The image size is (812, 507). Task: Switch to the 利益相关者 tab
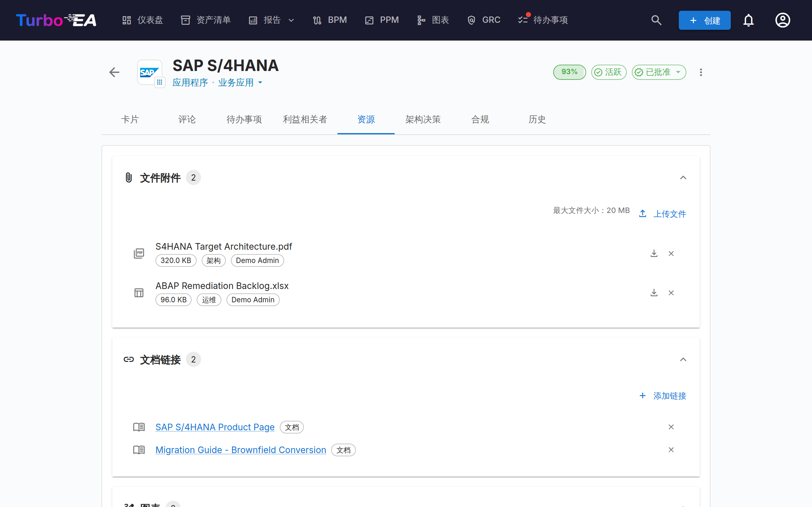(x=305, y=119)
